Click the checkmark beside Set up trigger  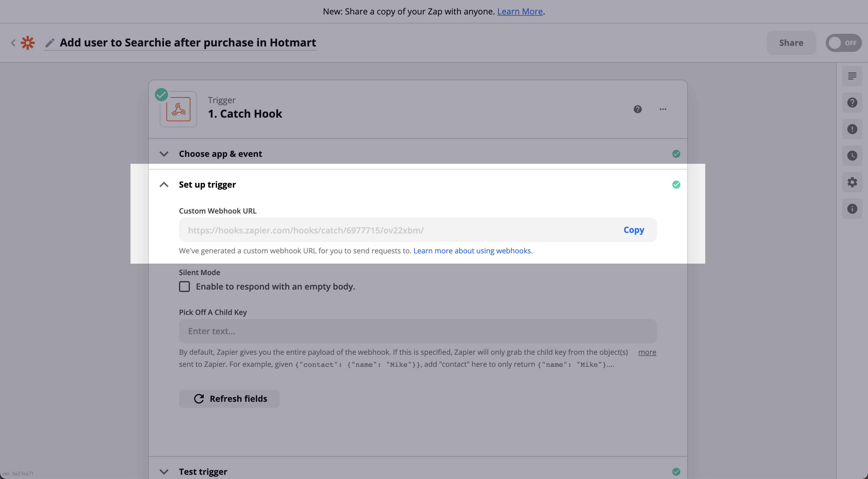[x=676, y=185]
